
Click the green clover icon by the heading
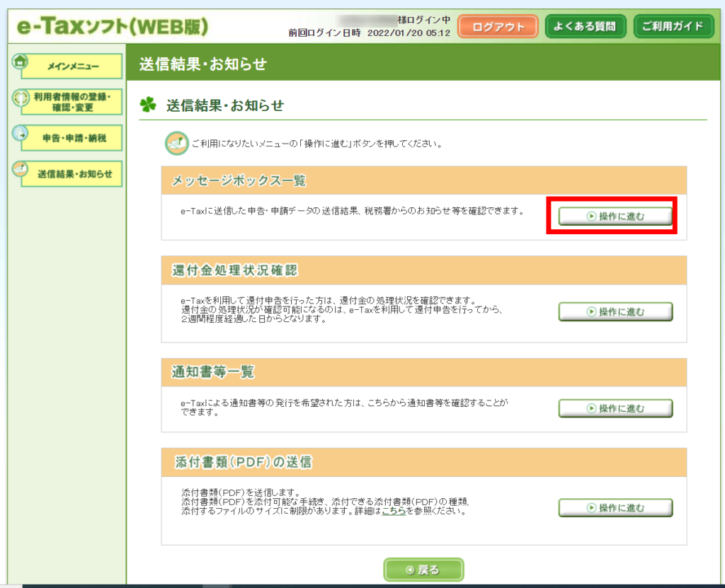[x=147, y=105]
